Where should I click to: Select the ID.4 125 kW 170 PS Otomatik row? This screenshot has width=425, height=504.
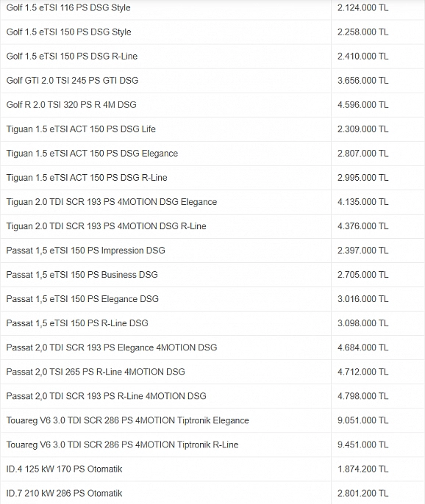pyautogui.click(x=213, y=469)
